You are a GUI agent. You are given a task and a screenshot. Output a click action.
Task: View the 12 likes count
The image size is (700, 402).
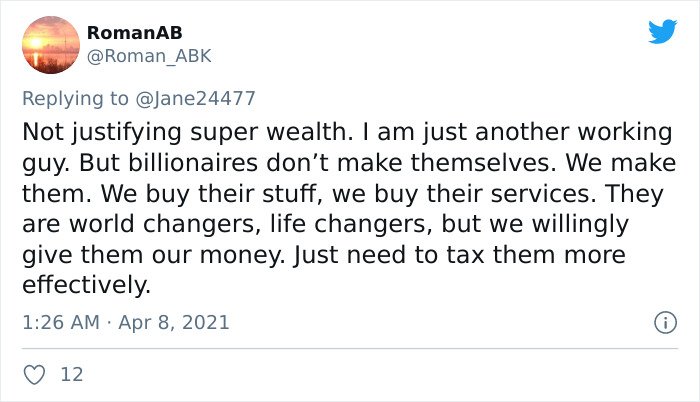tap(71, 375)
